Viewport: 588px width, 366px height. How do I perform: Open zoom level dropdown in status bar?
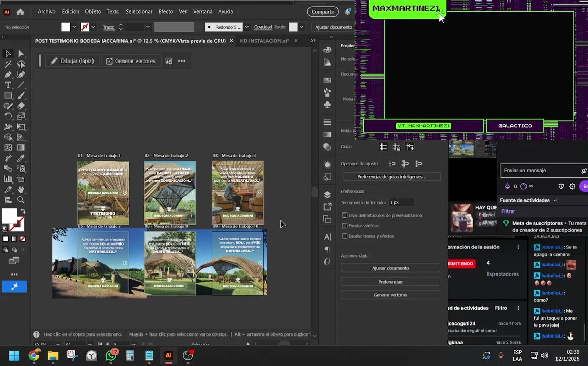tap(58, 344)
